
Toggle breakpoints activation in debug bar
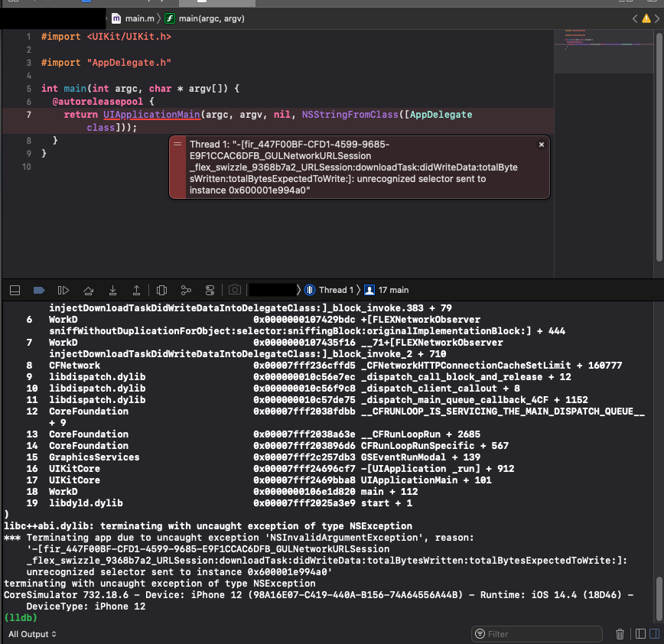39,291
